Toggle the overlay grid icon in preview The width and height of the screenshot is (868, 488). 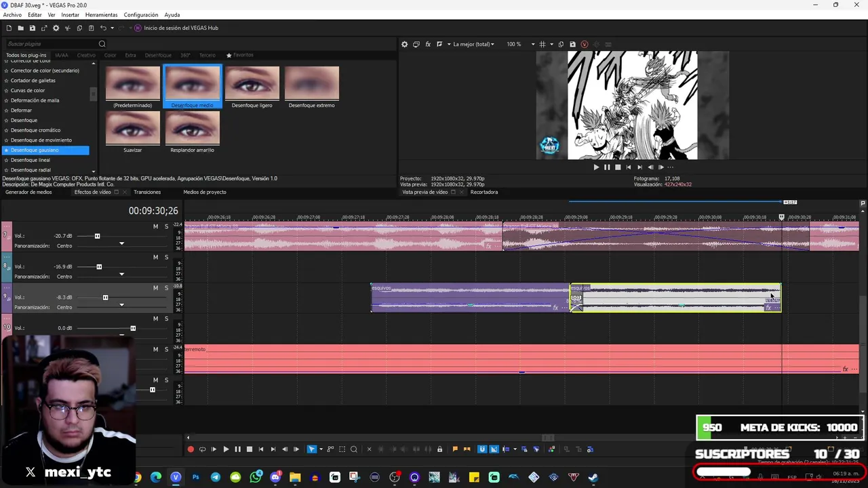coord(542,44)
